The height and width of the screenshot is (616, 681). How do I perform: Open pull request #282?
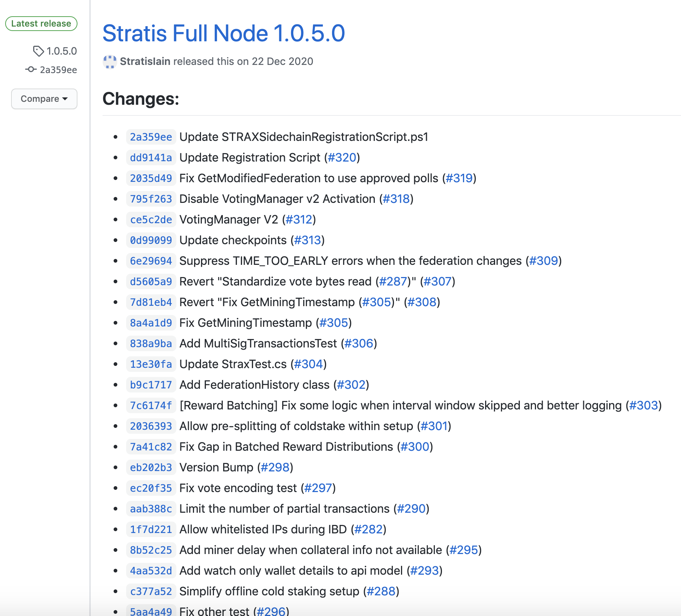tap(368, 529)
